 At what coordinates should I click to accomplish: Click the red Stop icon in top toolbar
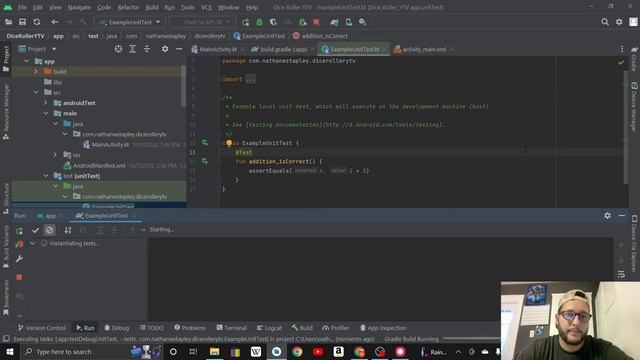click(x=316, y=22)
